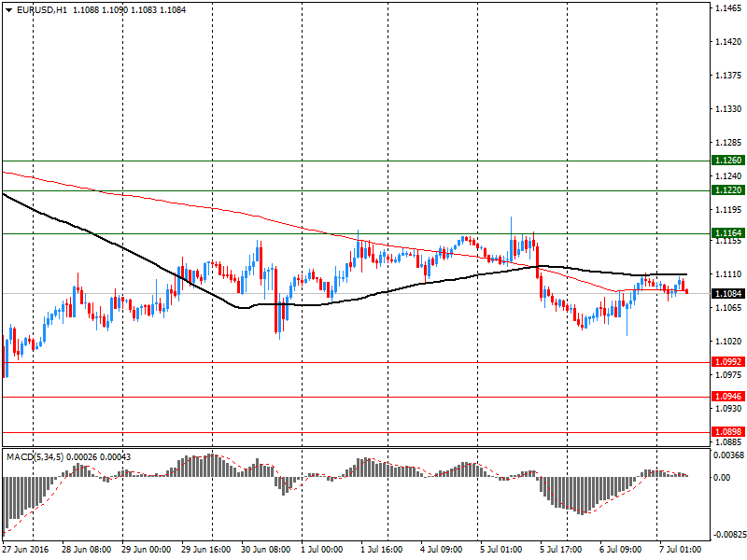Select the 1.1195 price scale value
Image resolution: width=747 pixels, height=560 pixels.
click(728, 209)
